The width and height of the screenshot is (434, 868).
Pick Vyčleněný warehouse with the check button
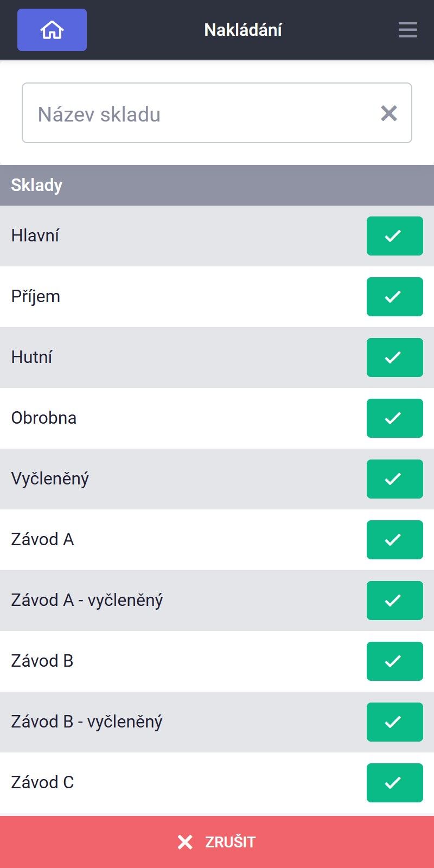395,479
